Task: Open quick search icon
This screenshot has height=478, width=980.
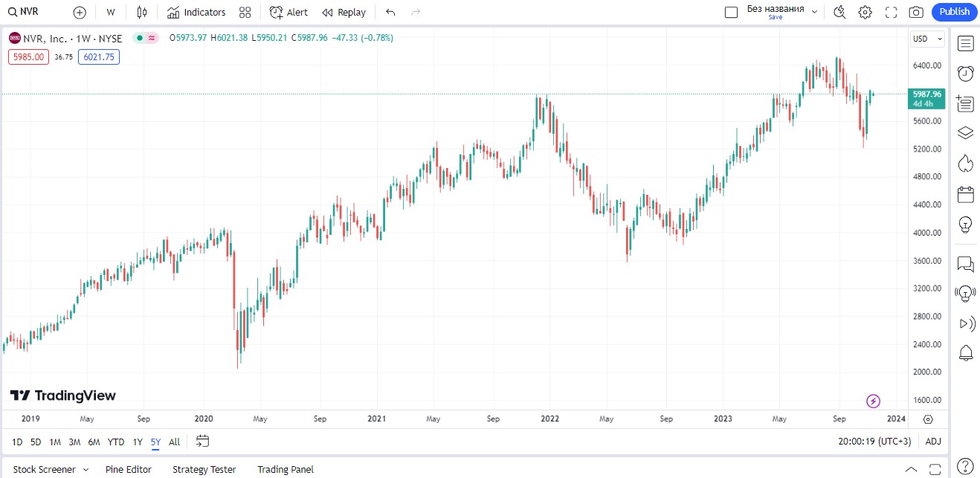Action: click(840, 12)
